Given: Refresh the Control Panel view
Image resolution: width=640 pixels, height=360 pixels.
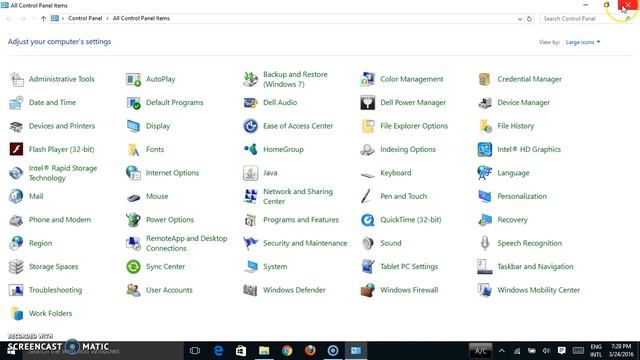Looking at the screenshot, I should tap(529, 19).
